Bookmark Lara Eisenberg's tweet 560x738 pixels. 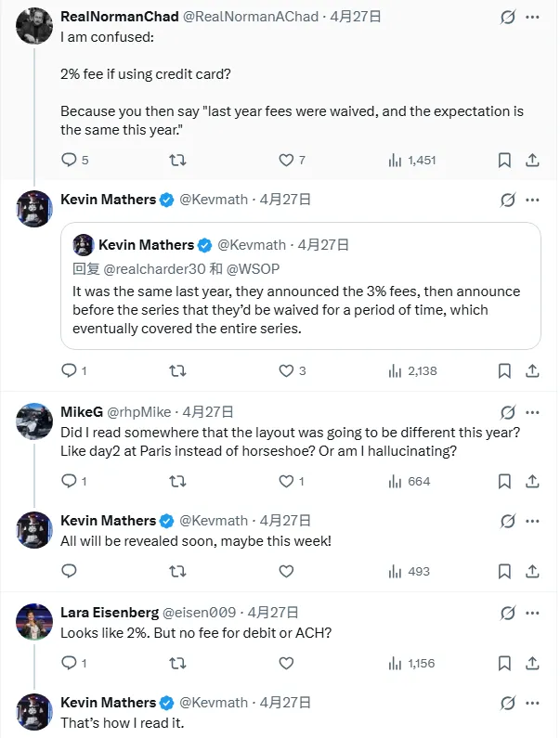click(x=504, y=663)
